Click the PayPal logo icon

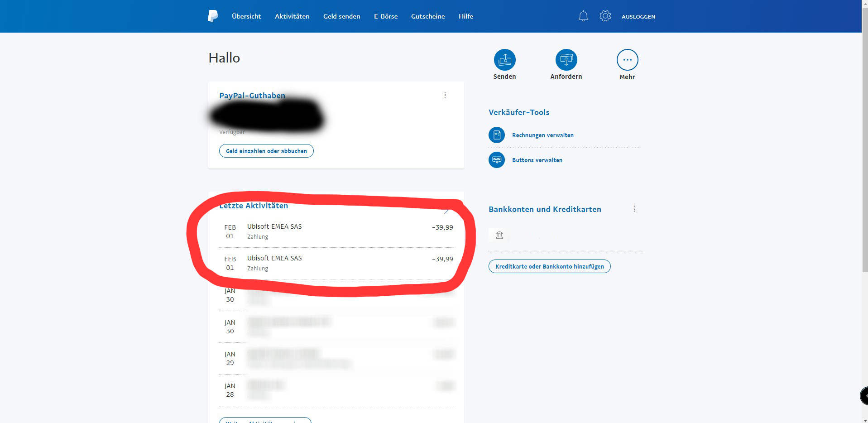point(213,16)
